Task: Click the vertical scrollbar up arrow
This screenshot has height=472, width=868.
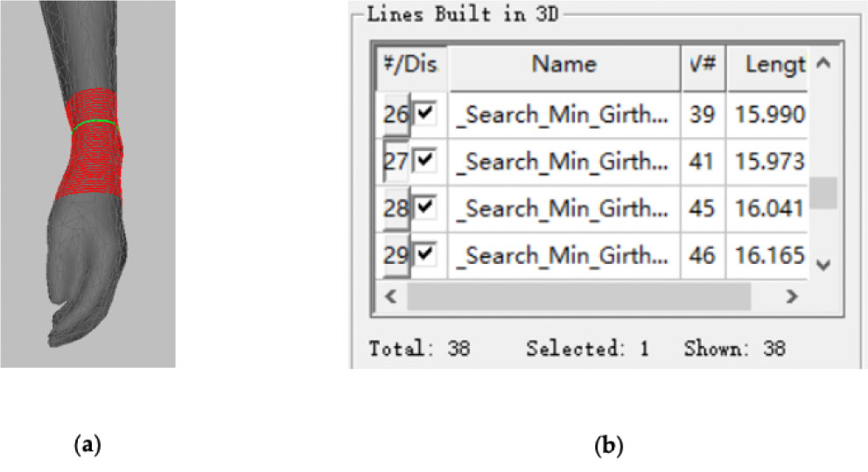Action: 822,65
